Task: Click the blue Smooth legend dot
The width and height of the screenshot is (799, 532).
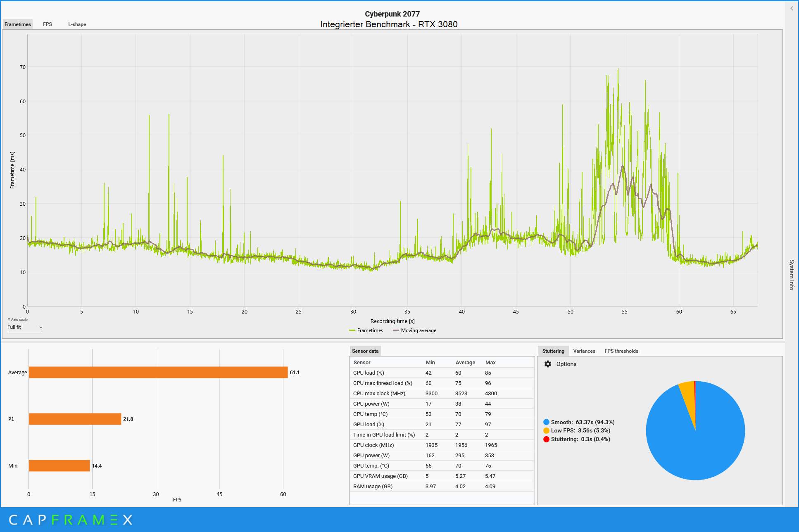Action: (546, 422)
